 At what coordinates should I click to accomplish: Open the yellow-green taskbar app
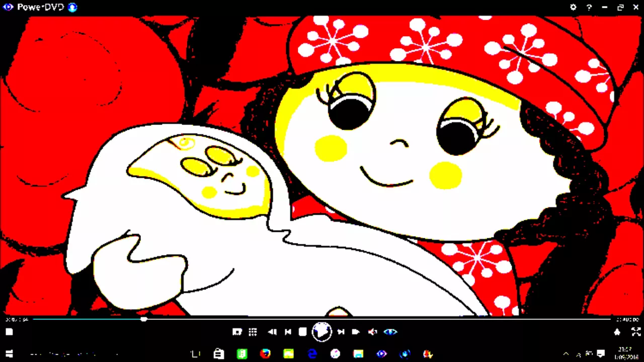(x=288, y=354)
